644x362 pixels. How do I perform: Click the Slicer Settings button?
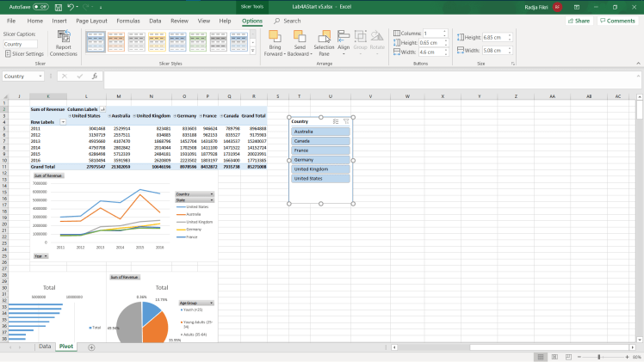(24, 53)
